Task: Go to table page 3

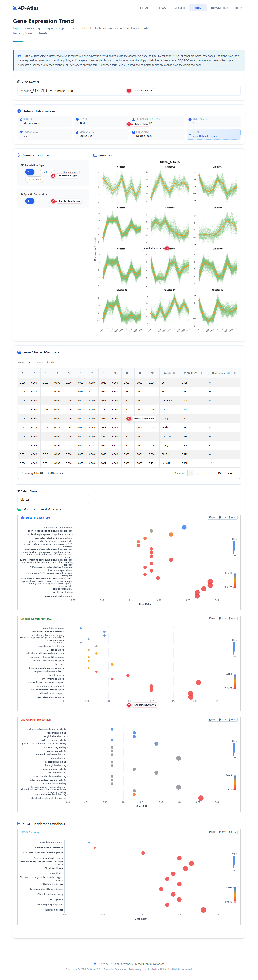Action: pos(204,473)
